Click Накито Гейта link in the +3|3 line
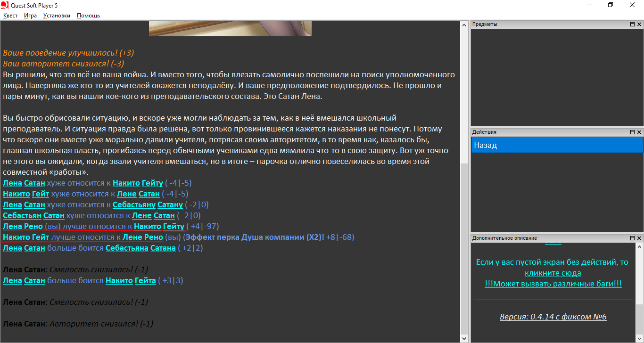The height and width of the screenshot is (343, 644). [131, 280]
